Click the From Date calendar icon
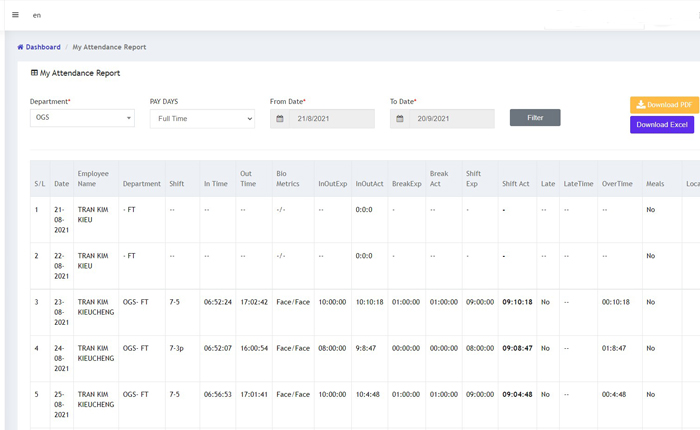Screen dimensions: 700x430 [x=280, y=119]
